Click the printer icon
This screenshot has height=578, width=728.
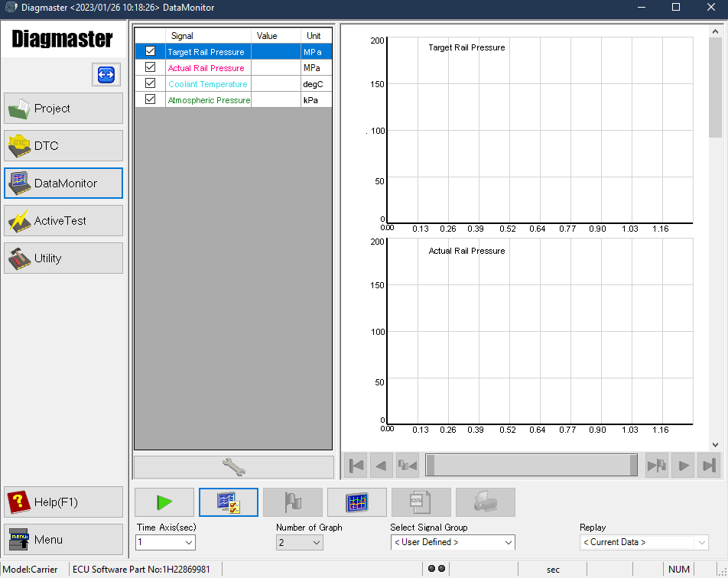[485, 502]
